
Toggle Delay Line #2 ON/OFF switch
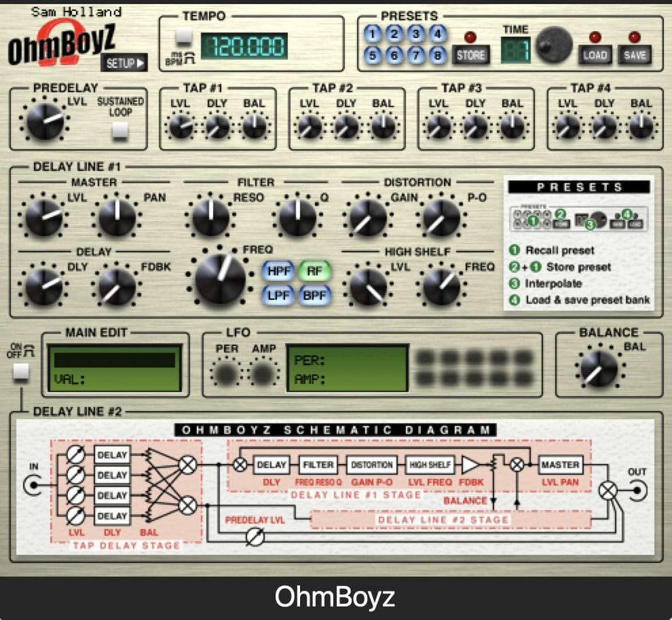pyautogui.click(x=20, y=371)
